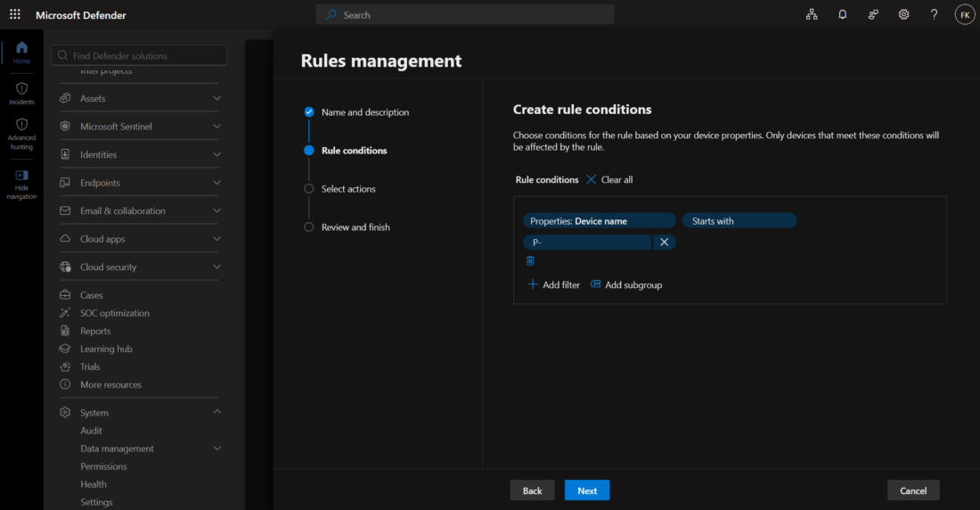980x510 pixels.
Task: Click the Cases briefcase icon
Action: click(x=65, y=295)
